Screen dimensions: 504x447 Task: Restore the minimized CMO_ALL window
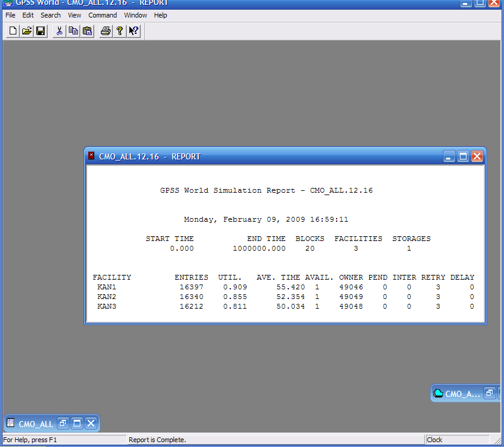click(x=63, y=423)
